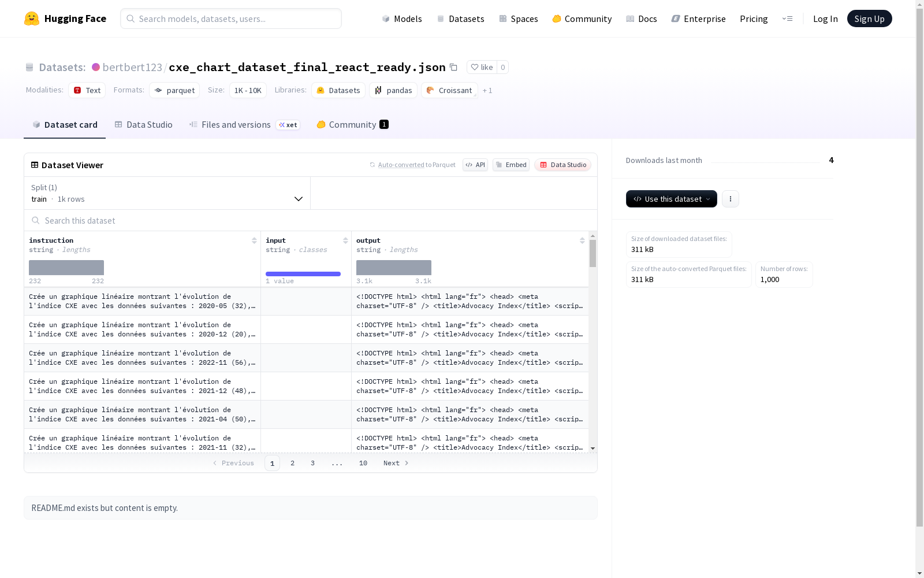Viewport: 924px width, 578px height.
Task: Open Models from the top navigation
Action: [402, 18]
